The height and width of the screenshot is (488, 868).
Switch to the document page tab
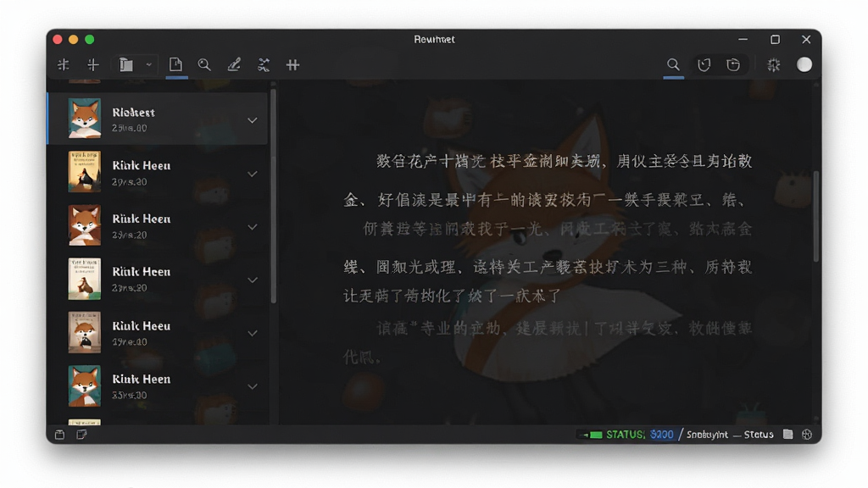coord(176,64)
